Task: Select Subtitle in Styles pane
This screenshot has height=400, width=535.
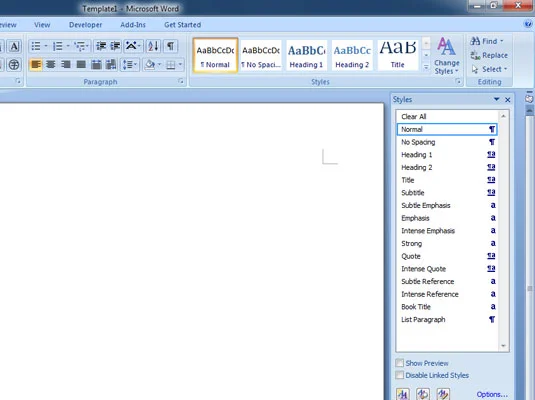Action: tap(447, 192)
